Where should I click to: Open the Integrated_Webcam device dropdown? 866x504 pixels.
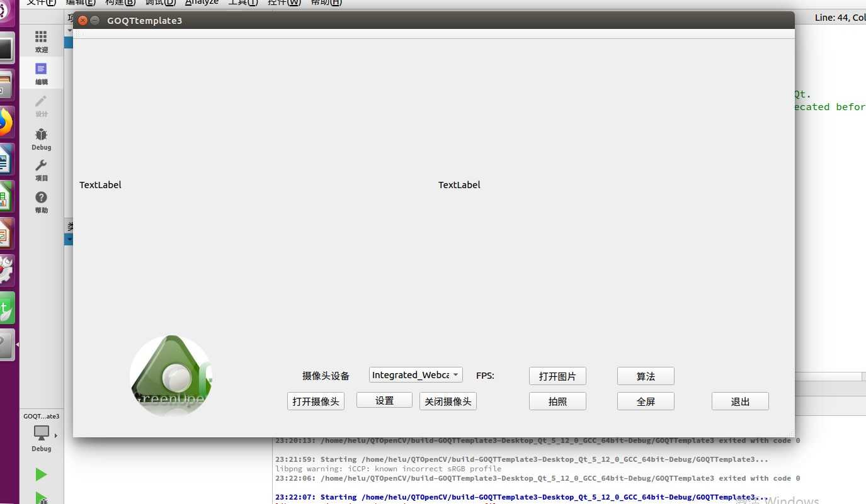click(416, 374)
